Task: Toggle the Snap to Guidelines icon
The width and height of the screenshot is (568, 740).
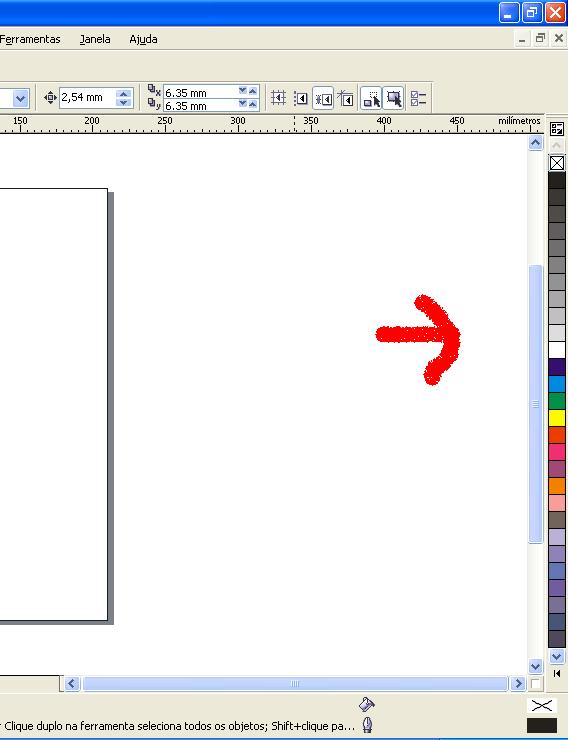Action: (301, 98)
